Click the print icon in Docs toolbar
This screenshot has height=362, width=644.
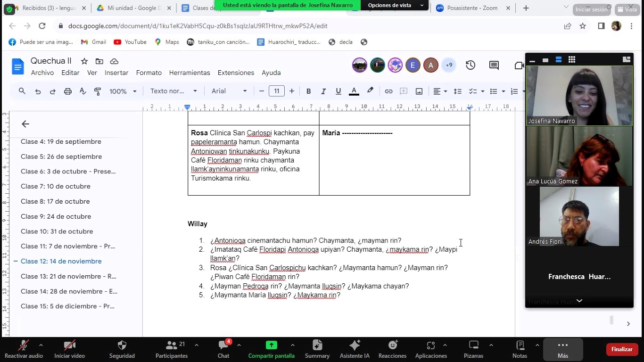(x=68, y=91)
